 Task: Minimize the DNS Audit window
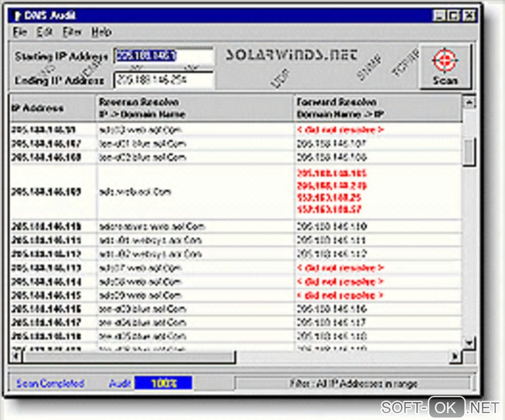click(x=439, y=15)
